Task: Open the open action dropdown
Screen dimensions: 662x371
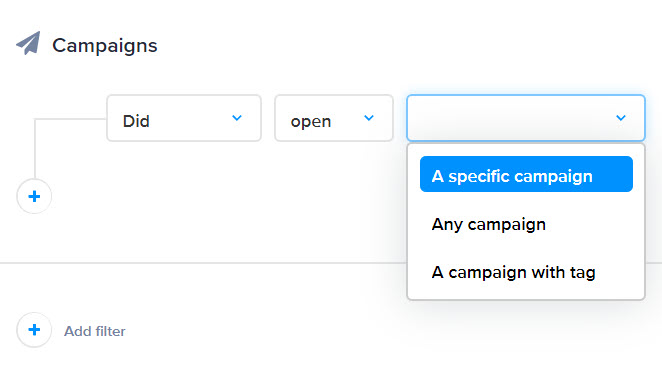Action: point(334,118)
